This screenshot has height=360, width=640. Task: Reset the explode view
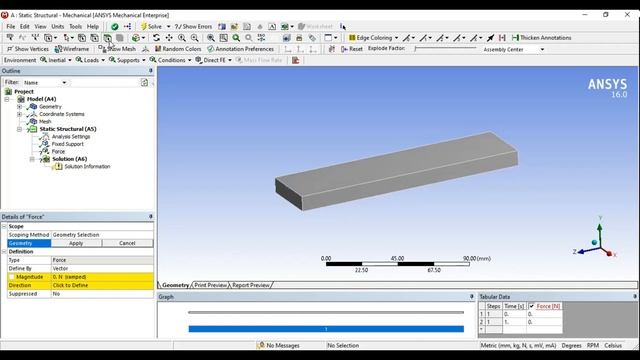(351, 49)
